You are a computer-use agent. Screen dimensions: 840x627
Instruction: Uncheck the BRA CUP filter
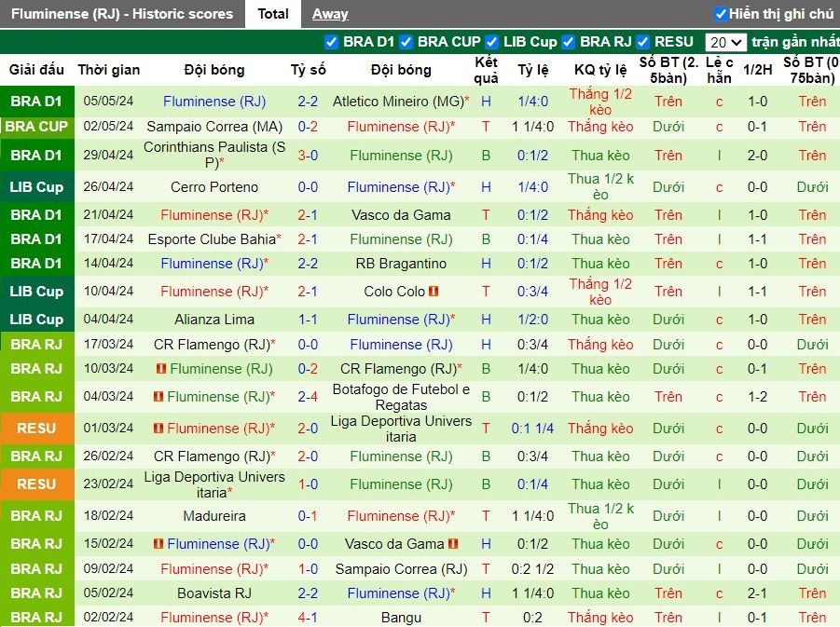coord(406,42)
